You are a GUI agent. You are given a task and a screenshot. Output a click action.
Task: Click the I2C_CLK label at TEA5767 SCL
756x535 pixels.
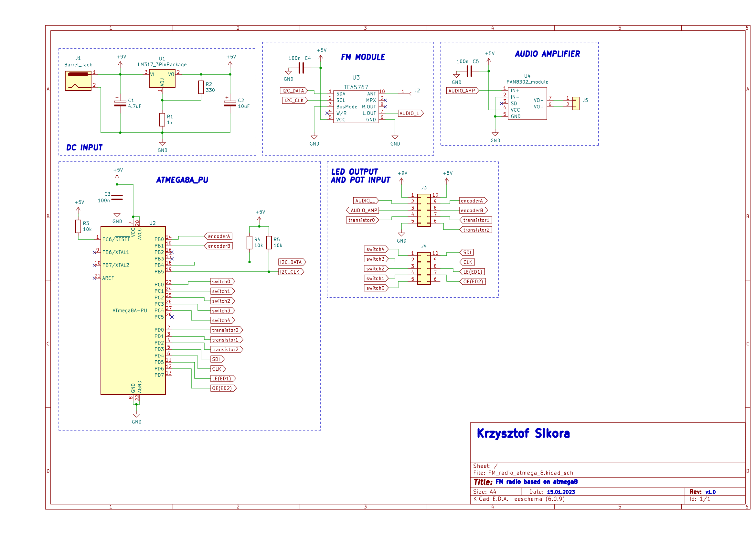pyautogui.click(x=295, y=100)
